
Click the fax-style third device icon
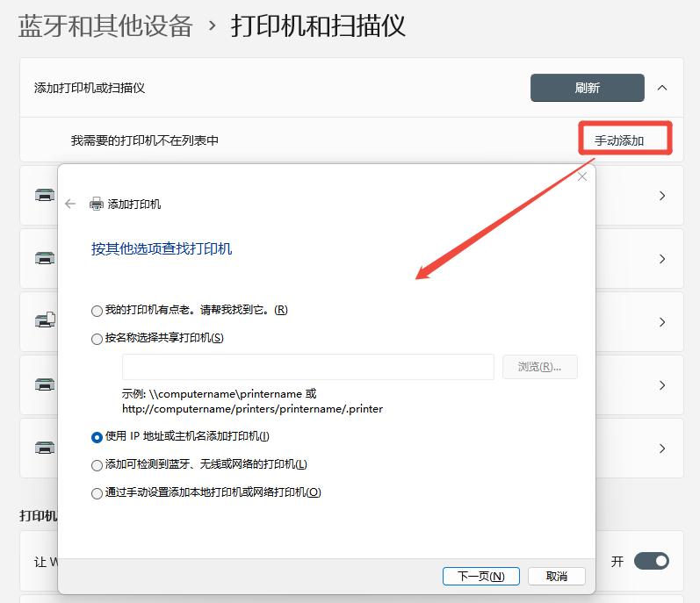click(45, 319)
